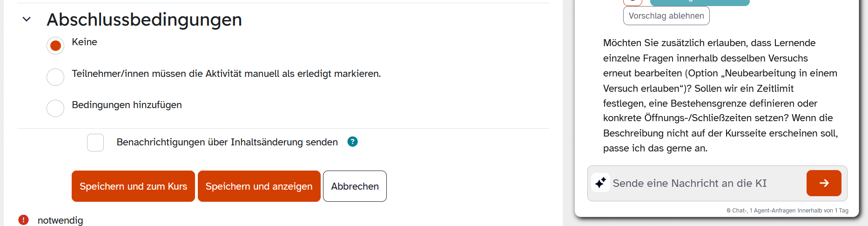Click the notwendig legend text

61,220
